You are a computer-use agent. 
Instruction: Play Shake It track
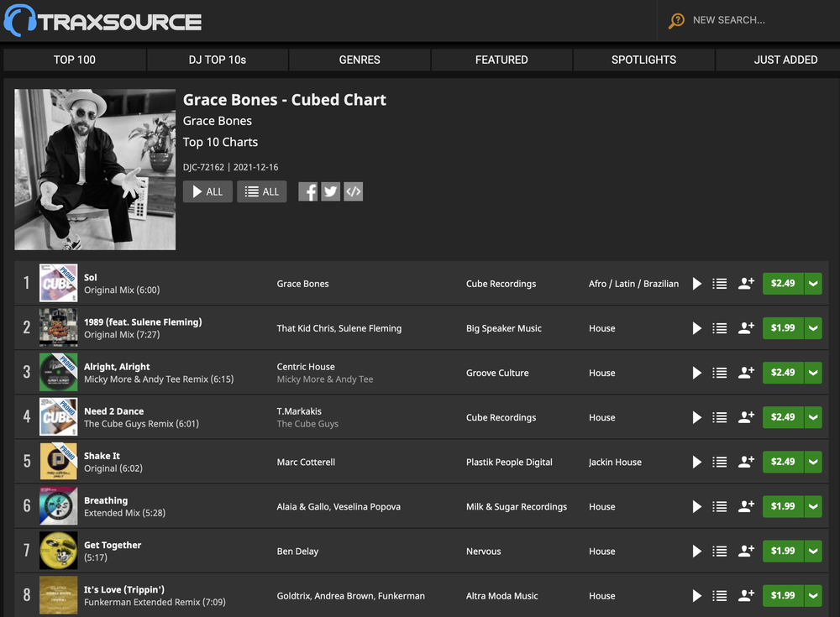697,462
